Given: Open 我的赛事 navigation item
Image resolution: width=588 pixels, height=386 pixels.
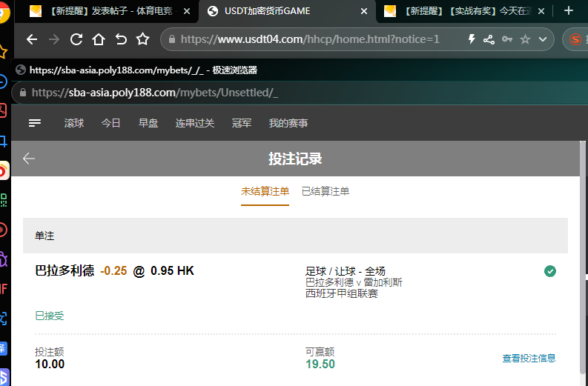Looking at the screenshot, I should (288, 123).
